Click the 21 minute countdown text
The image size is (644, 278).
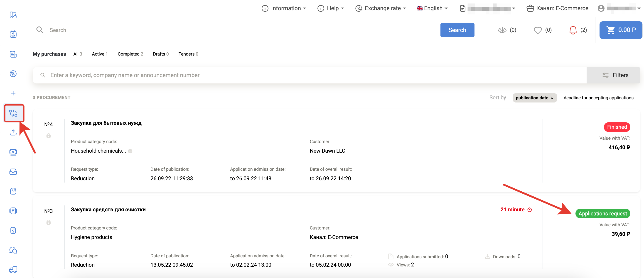click(512, 210)
